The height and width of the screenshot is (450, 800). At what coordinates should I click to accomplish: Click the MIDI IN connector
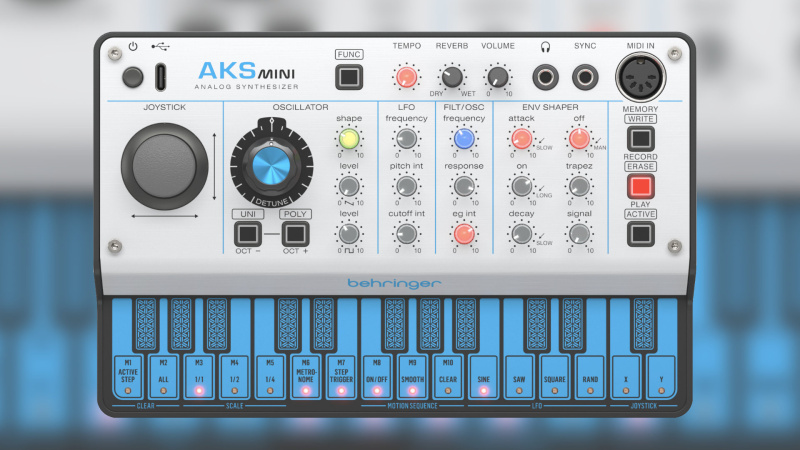pyautogui.click(x=640, y=77)
